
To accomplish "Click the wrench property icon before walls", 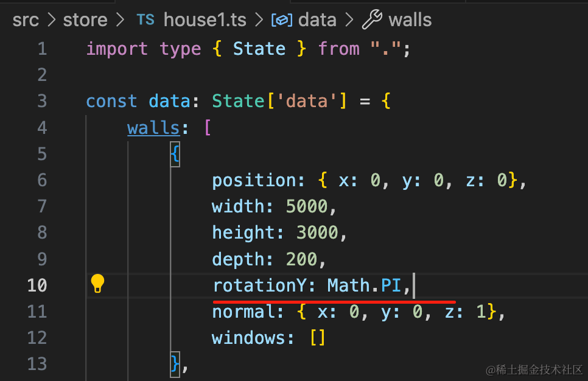I will tap(372, 19).
